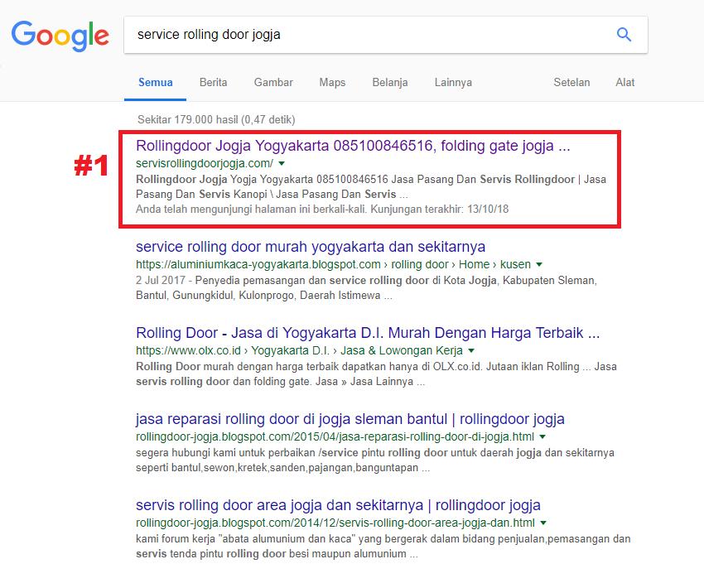Click the Google logo
This screenshot has height=588, width=704.
tap(60, 36)
